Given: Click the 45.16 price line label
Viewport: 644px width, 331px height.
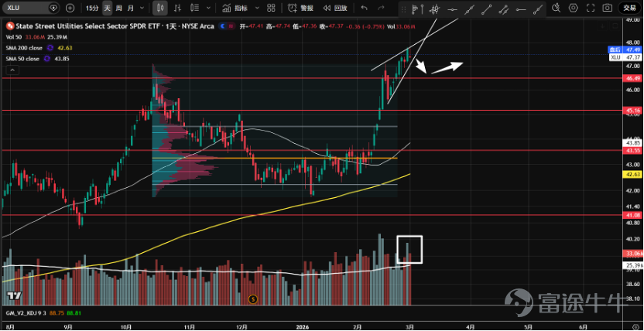Looking at the screenshot, I should (632, 111).
